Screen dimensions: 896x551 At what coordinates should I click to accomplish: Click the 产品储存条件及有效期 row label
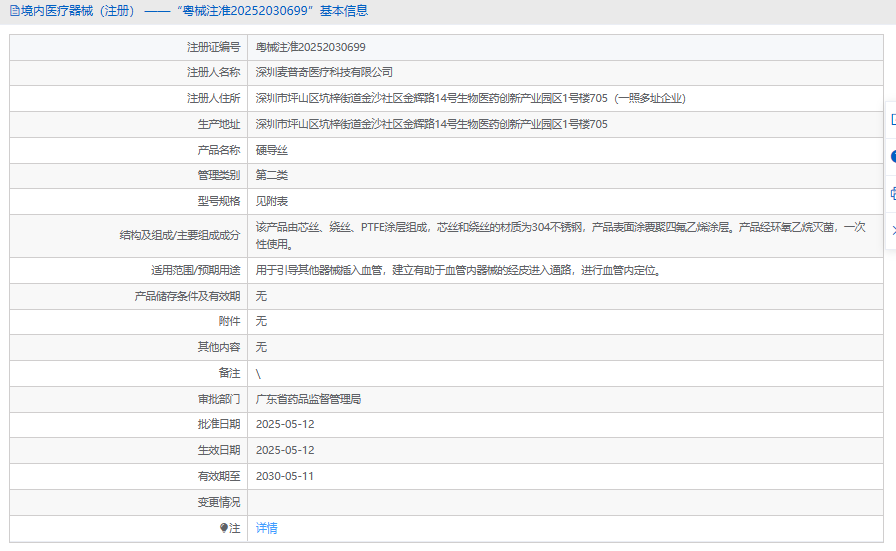coord(187,296)
